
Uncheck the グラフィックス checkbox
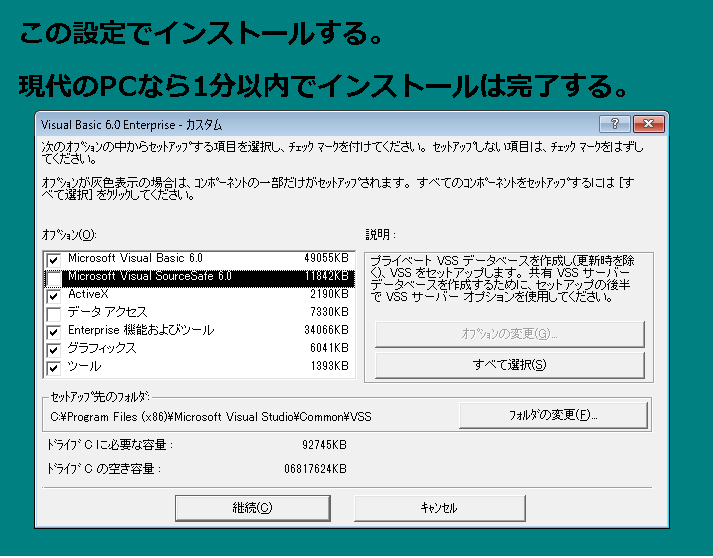[x=54, y=350]
